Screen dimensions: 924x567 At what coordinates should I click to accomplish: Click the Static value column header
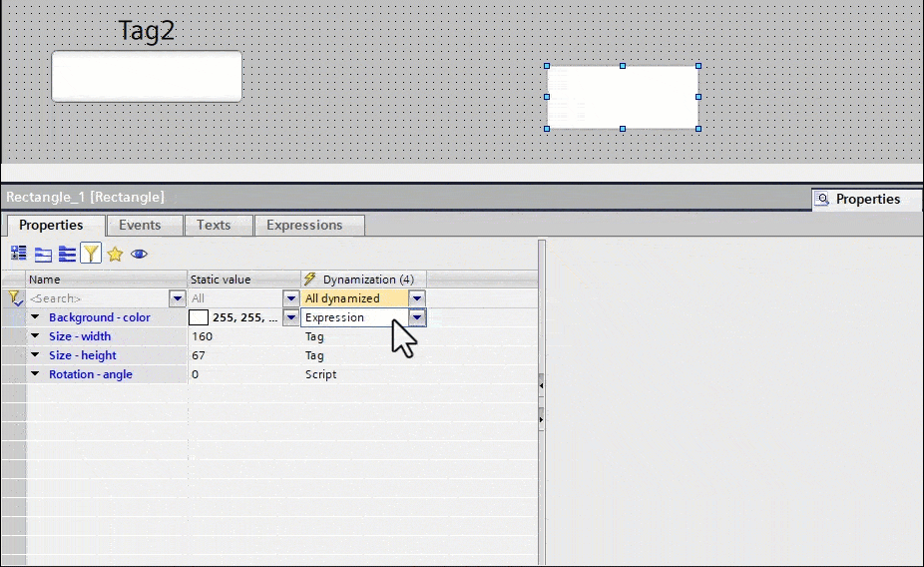click(243, 280)
